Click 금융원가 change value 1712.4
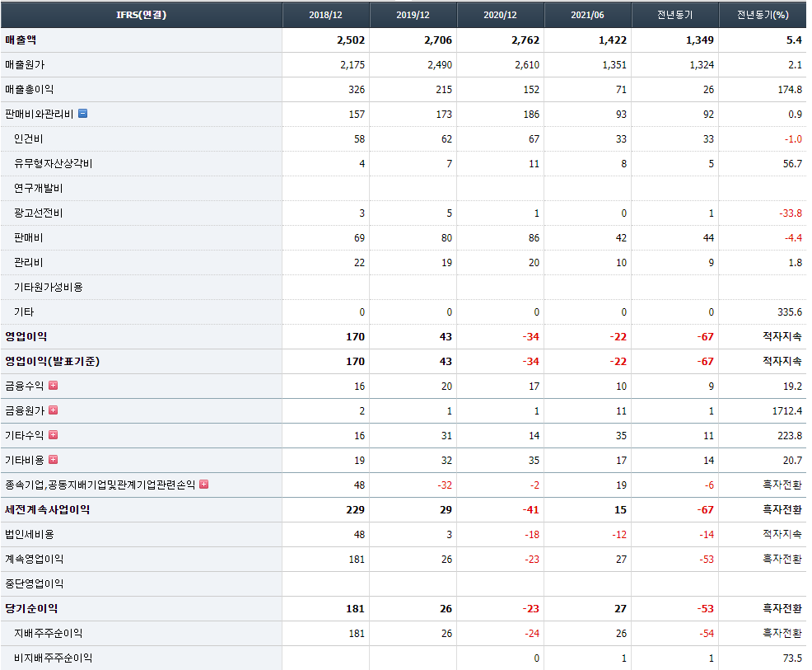 (787, 411)
